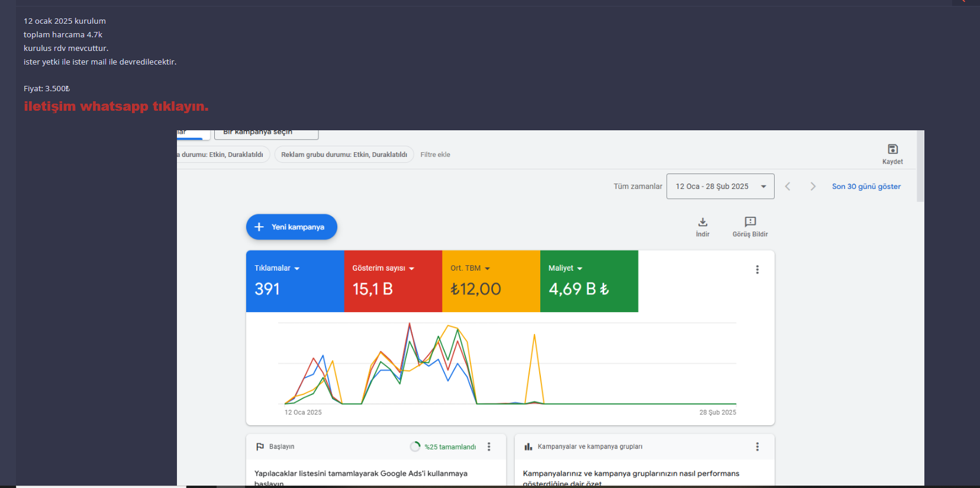Click toplam harcama 4.7k text
The height and width of the screenshot is (488, 980).
[63, 34]
